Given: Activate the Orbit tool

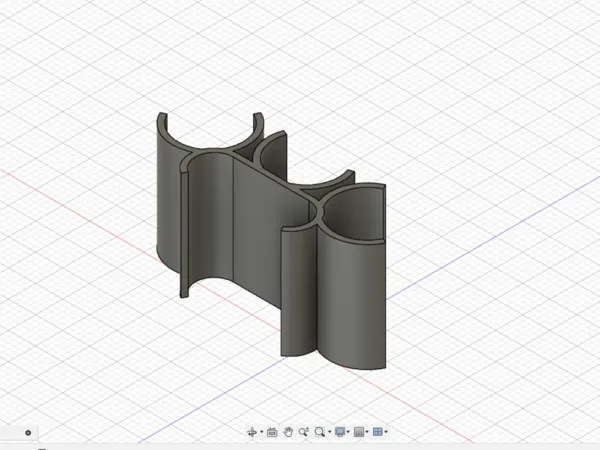Looking at the screenshot, I should [252, 432].
